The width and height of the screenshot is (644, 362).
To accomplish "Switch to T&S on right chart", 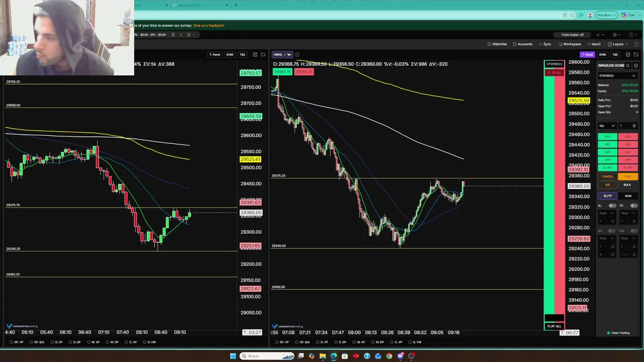I will pyautogui.click(x=615, y=54).
